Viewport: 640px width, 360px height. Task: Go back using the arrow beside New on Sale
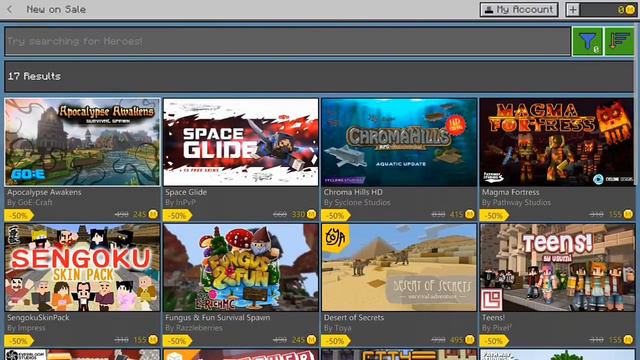pos(10,9)
